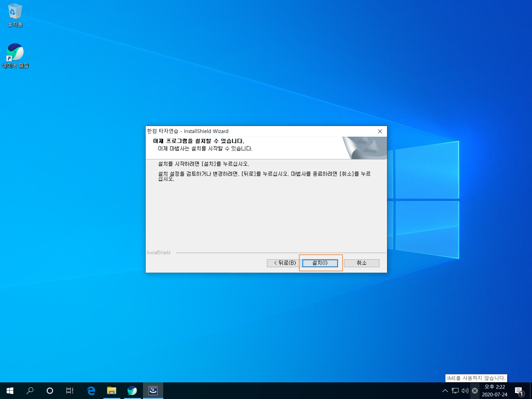Open the 휴지통 recycle bin desktop icon
532x399 pixels.
click(15, 16)
